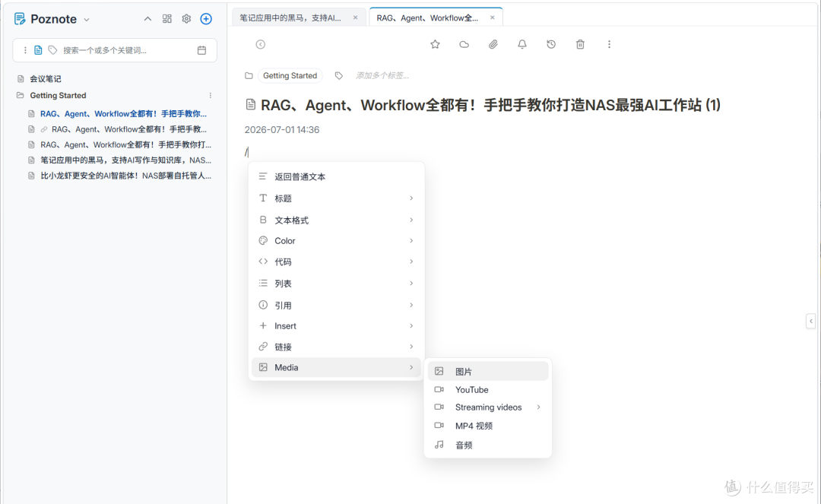Delete the note with trash icon
The image size is (821, 504).
coord(580,45)
